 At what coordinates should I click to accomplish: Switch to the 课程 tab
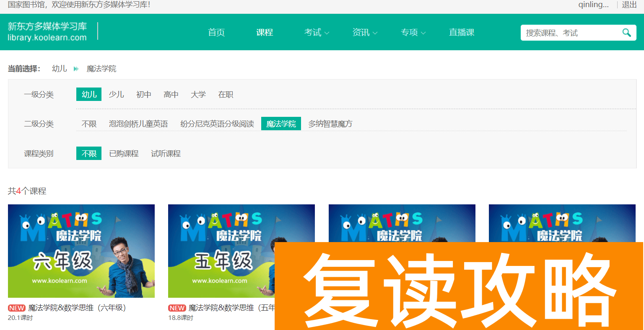(265, 32)
